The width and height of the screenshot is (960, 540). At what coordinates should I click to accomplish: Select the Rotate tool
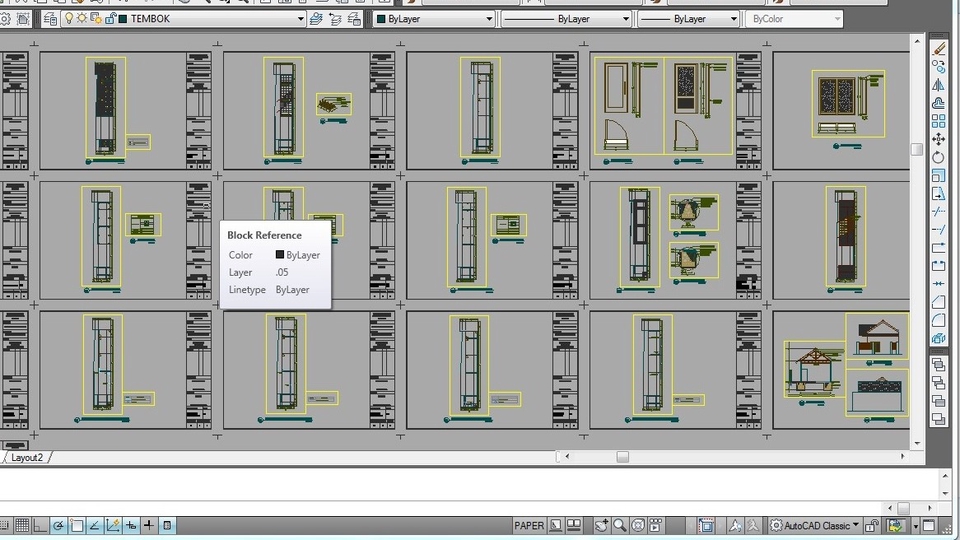(939, 157)
